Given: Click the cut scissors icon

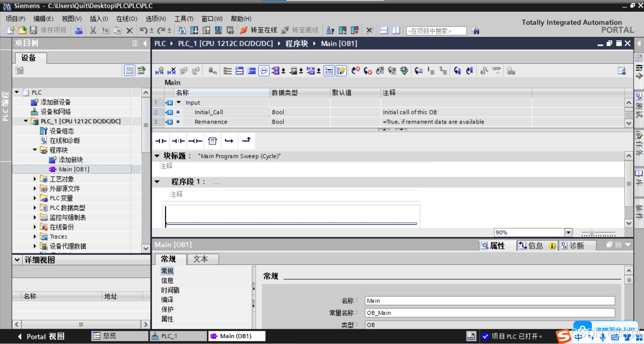Looking at the screenshot, I should [x=93, y=30].
